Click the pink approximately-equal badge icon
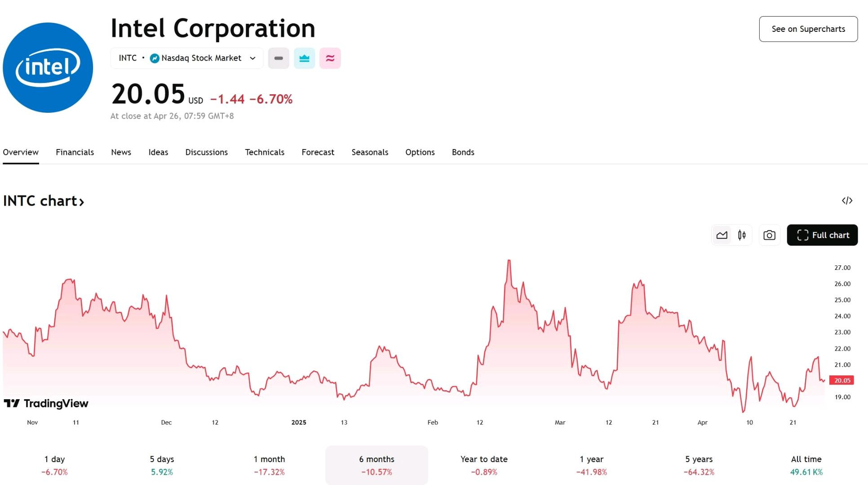868x485 pixels. coord(330,58)
